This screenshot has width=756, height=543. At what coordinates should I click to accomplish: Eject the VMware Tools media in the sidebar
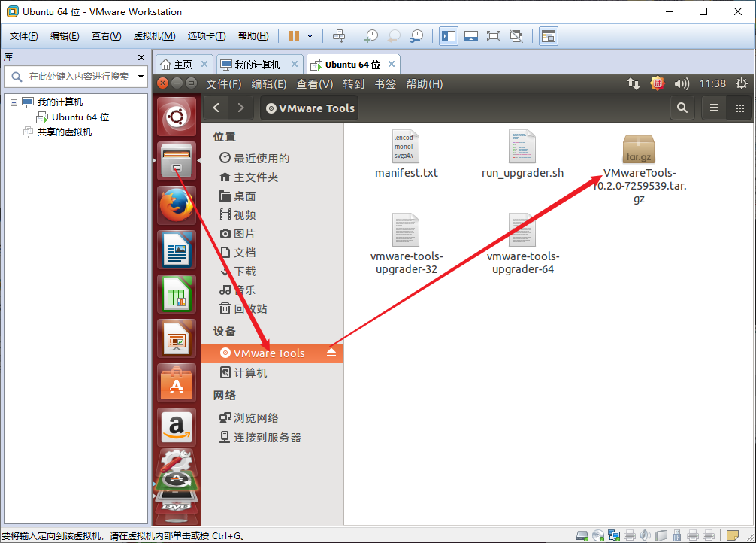[x=331, y=352]
